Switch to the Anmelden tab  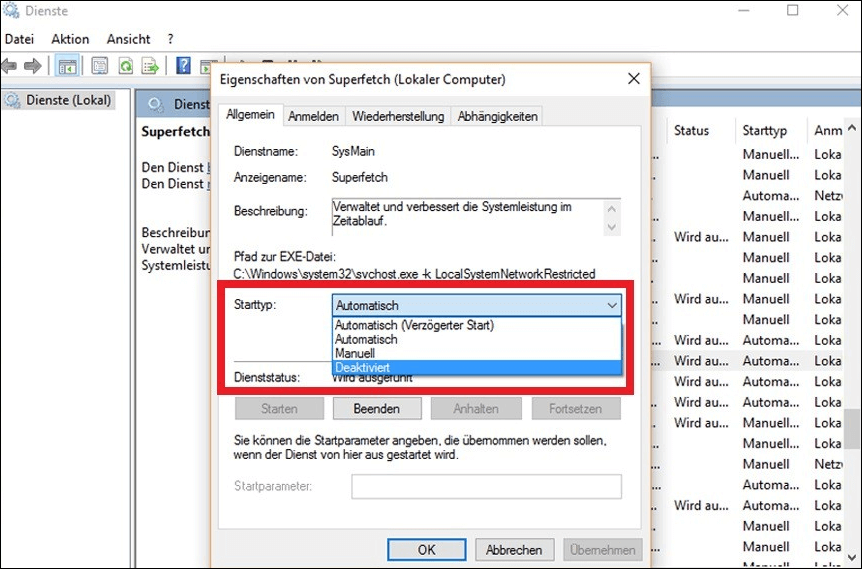pyautogui.click(x=313, y=116)
